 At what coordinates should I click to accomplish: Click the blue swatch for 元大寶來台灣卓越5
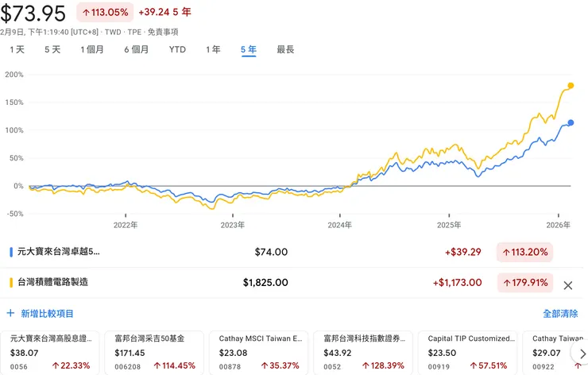click(11, 252)
